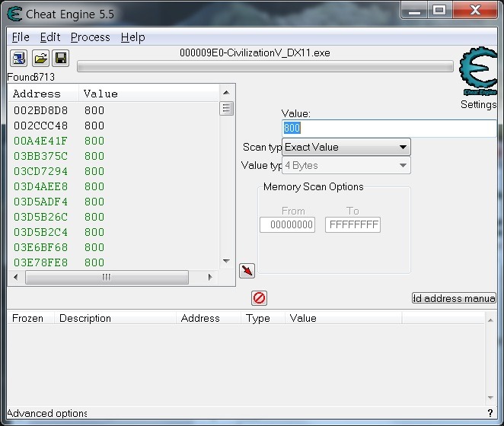Click the Value column header in results
The height and width of the screenshot is (426, 504).
tap(148, 94)
